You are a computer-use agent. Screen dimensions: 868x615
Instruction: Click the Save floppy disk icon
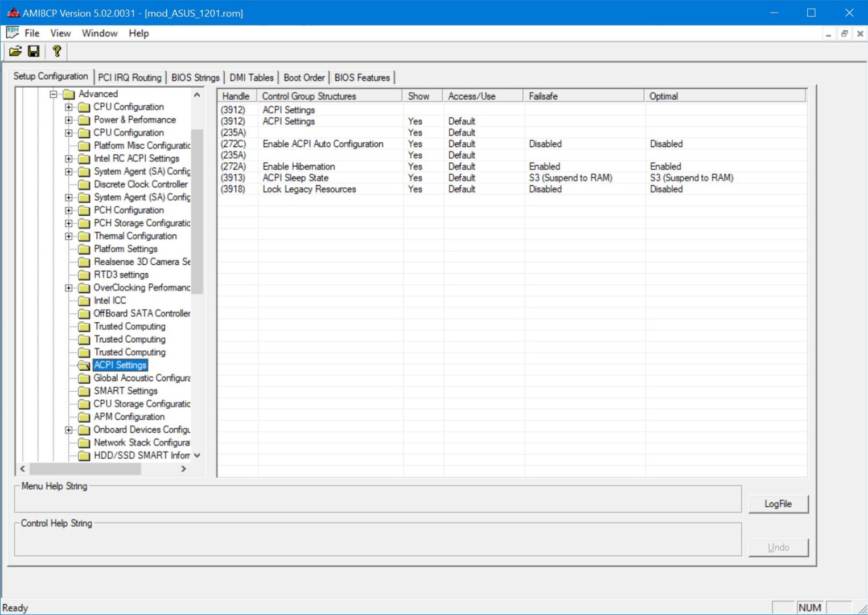[34, 51]
